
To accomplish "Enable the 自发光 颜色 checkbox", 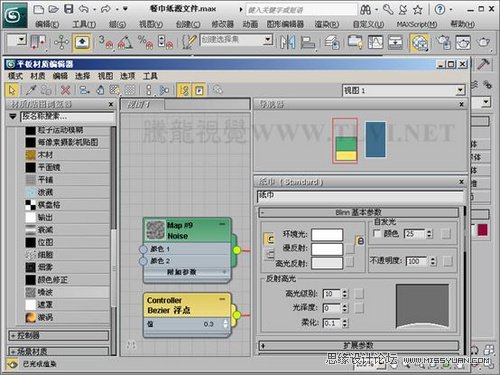I will [x=377, y=234].
